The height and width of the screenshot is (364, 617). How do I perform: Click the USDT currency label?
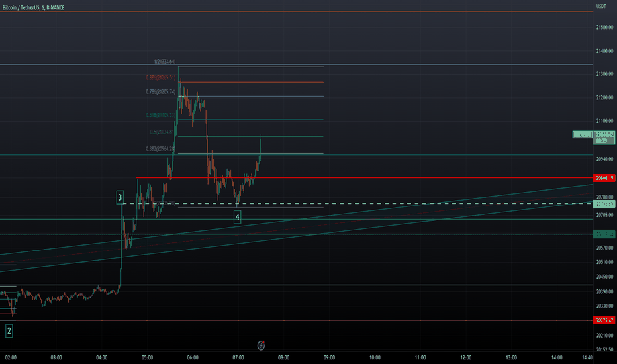601,6
